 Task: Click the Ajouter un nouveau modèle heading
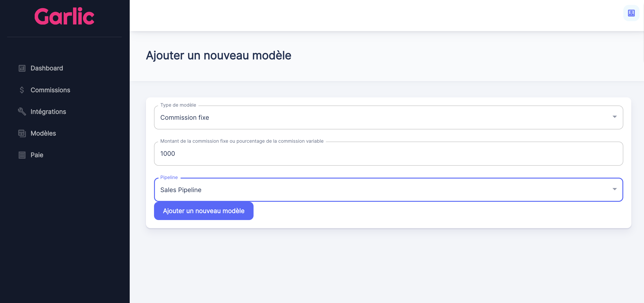point(218,55)
